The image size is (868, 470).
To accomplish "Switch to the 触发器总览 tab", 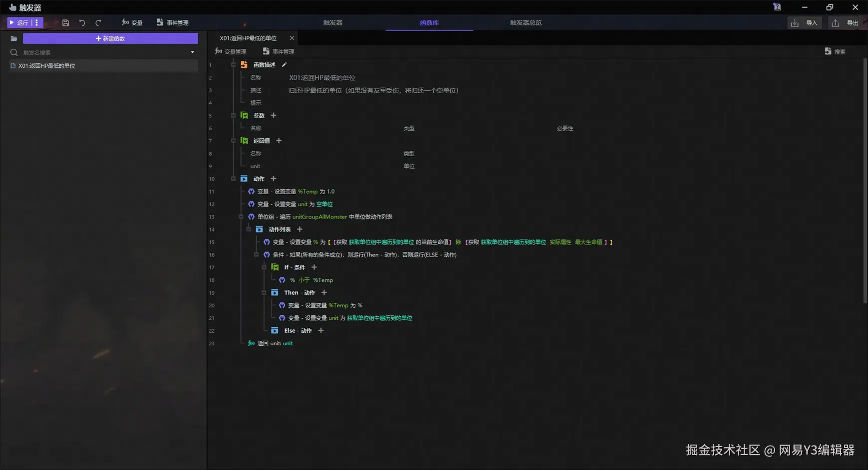I will 526,22.
